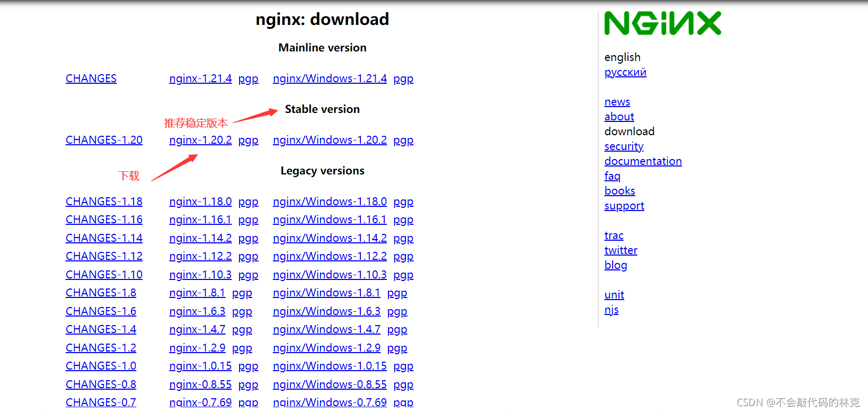Open CHANGES-1.4 link

[101, 329]
